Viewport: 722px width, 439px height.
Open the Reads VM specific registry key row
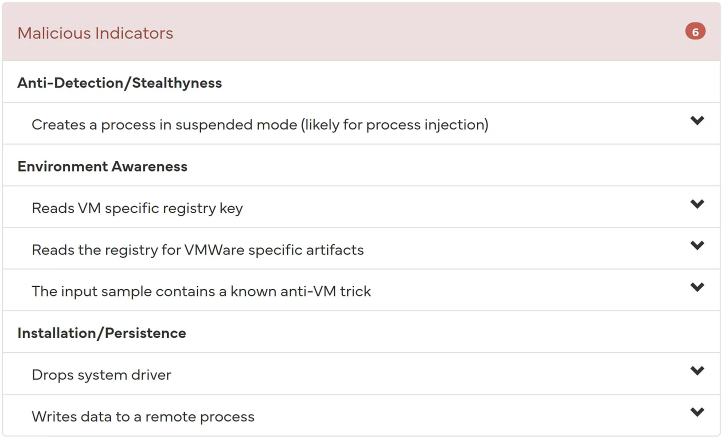click(361, 207)
